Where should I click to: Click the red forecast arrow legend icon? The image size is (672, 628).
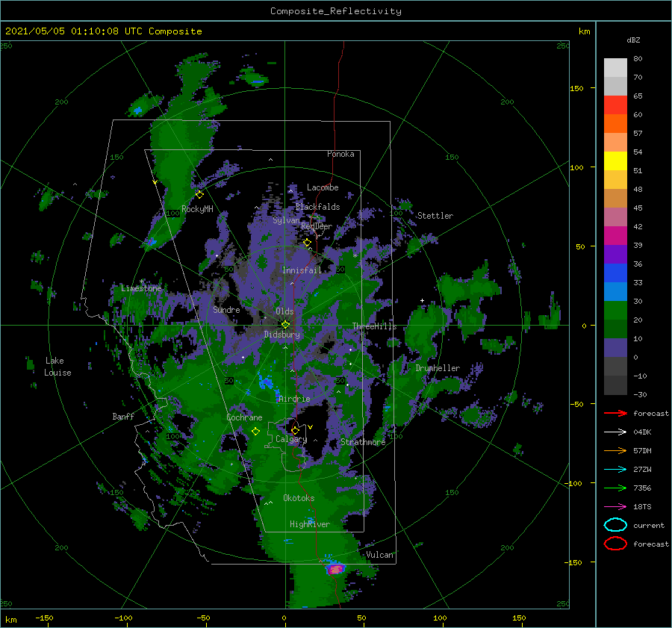point(615,413)
